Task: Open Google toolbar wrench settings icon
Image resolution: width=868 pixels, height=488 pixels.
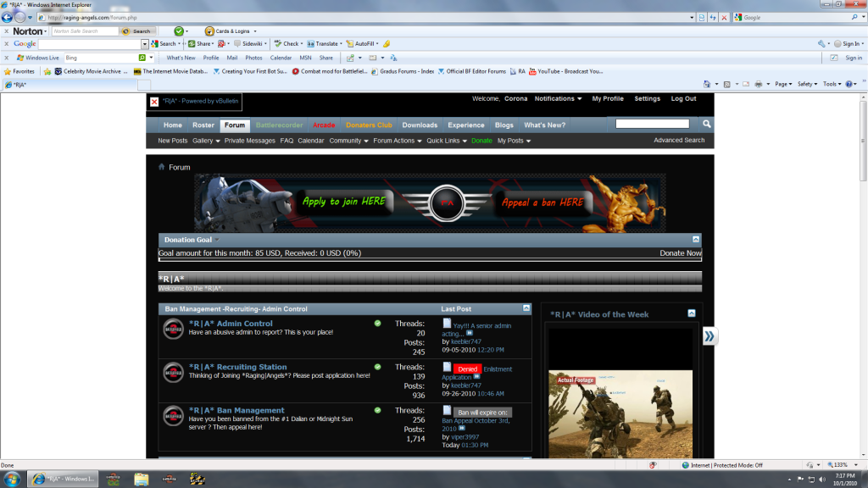Action: point(823,44)
